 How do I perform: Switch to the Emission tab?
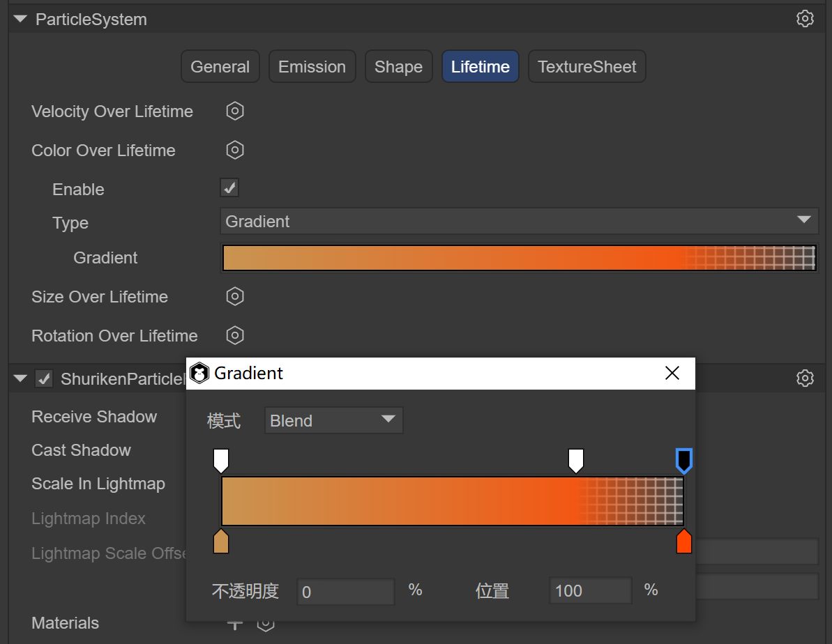click(x=312, y=67)
